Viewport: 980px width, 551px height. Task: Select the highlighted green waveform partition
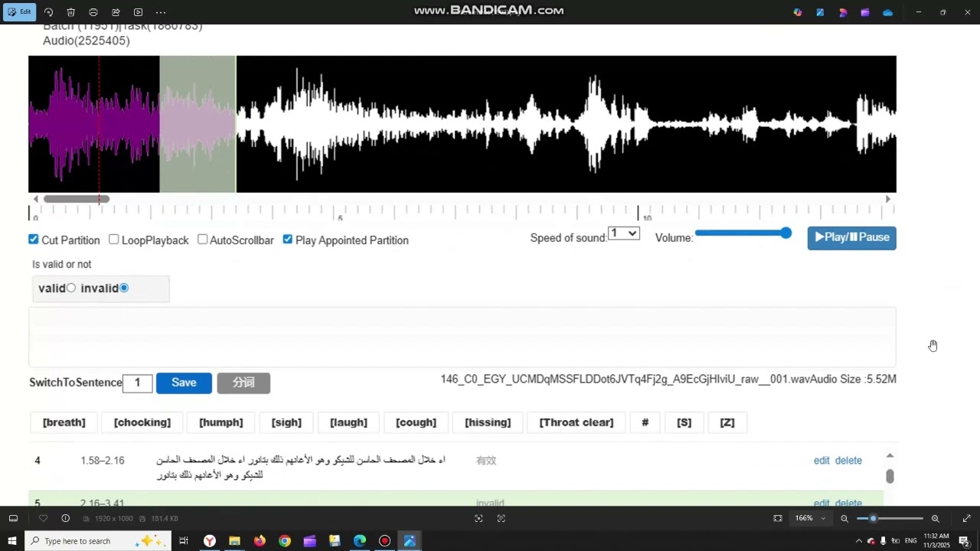(198, 124)
